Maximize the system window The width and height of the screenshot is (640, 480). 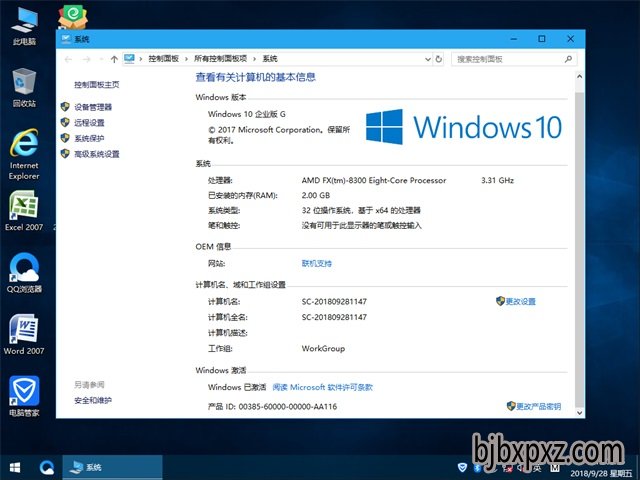[542, 39]
